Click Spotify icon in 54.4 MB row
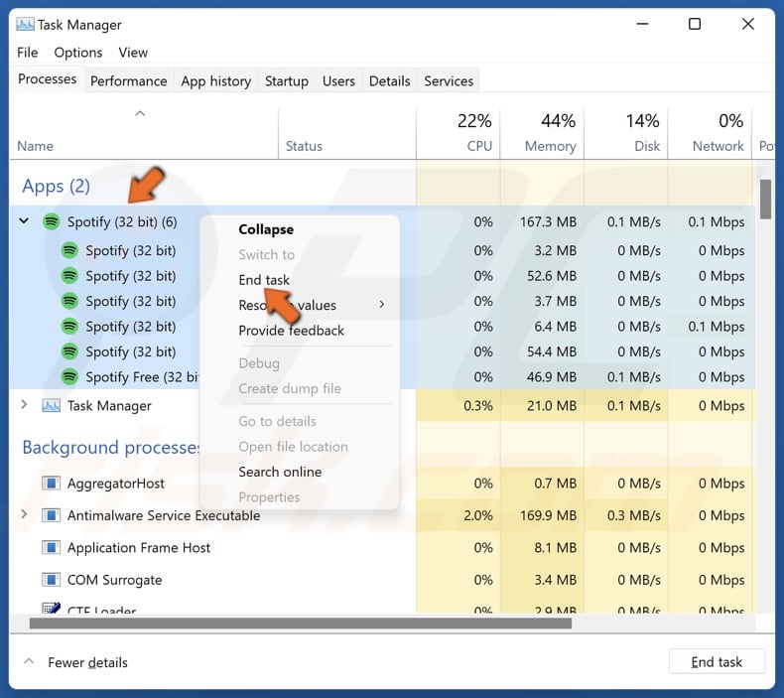The height and width of the screenshot is (698, 784). 69,351
